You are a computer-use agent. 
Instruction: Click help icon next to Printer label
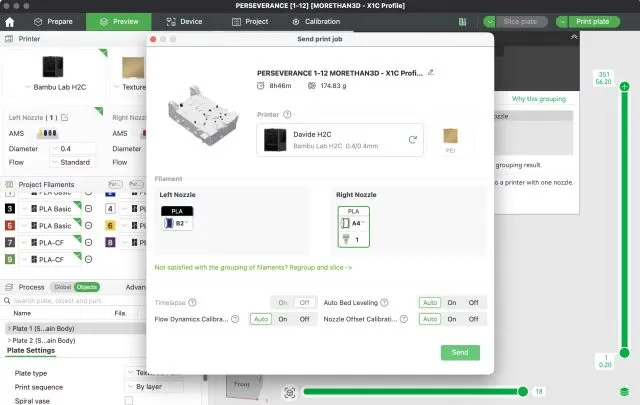point(287,114)
